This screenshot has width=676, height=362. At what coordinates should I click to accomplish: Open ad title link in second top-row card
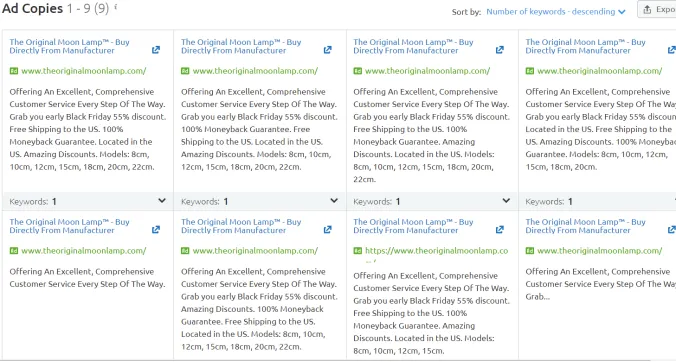[x=241, y=46]
